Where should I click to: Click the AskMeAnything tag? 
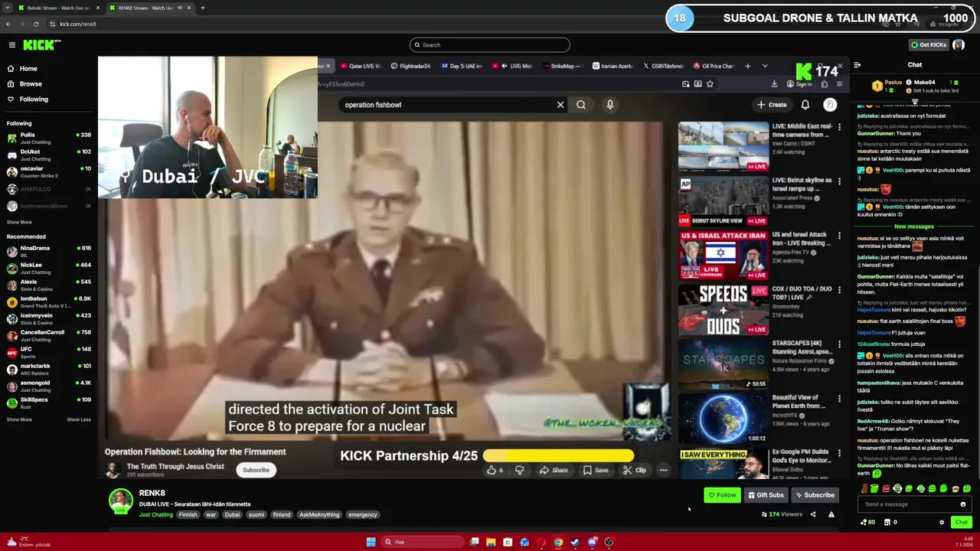[319, 515]
